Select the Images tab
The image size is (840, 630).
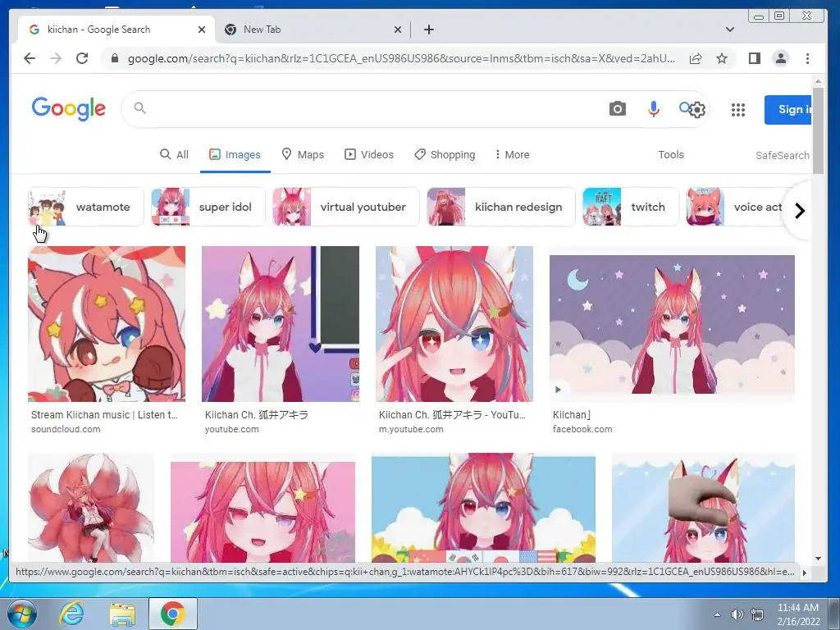tap(235, 154)
